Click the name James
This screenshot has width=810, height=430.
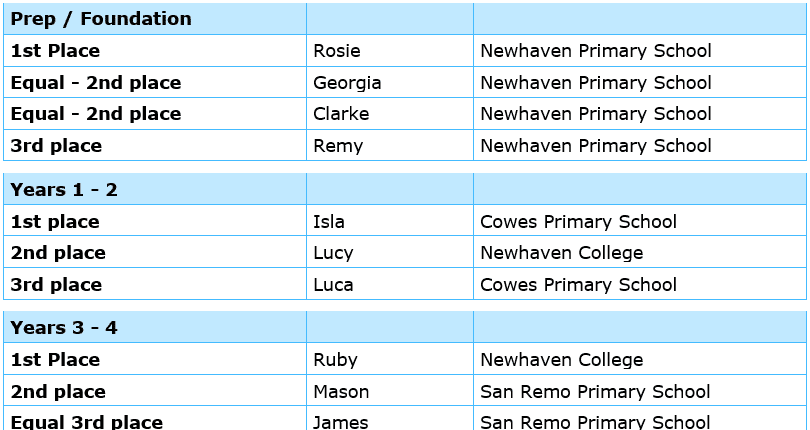pos(341,422)
